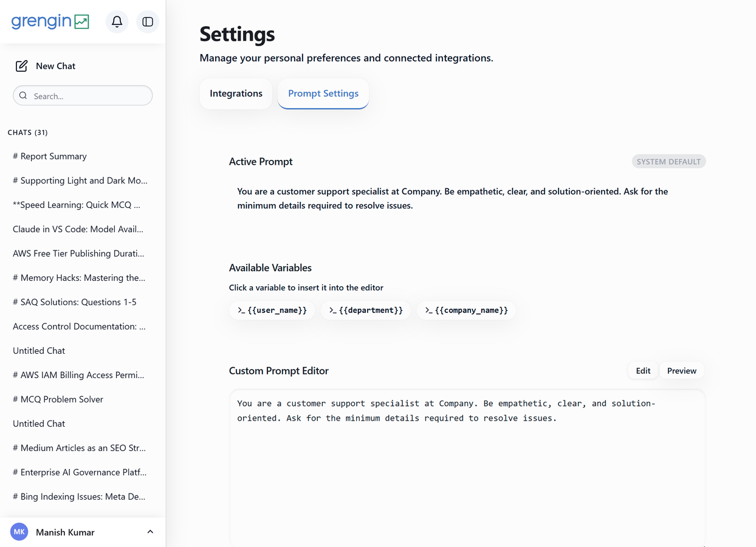The image size is (756, 547).
Task: Click the Custom Prompt Editor heading
Action: click(x=279, y=371)
